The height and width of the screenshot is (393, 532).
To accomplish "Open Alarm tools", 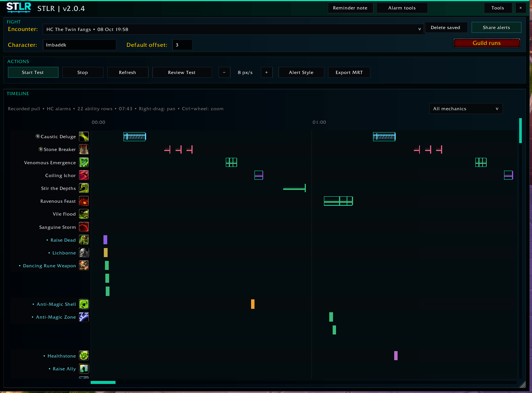I will click(402, 8).
